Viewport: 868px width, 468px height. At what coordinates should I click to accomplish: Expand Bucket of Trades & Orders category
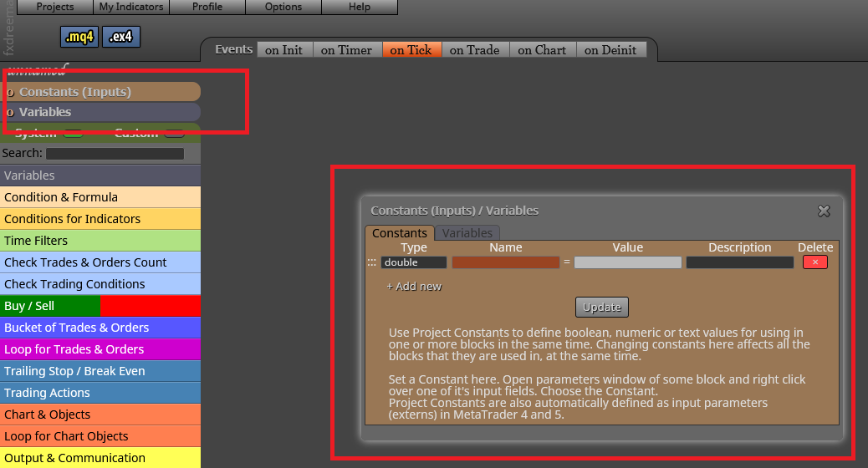pos(100,328)
